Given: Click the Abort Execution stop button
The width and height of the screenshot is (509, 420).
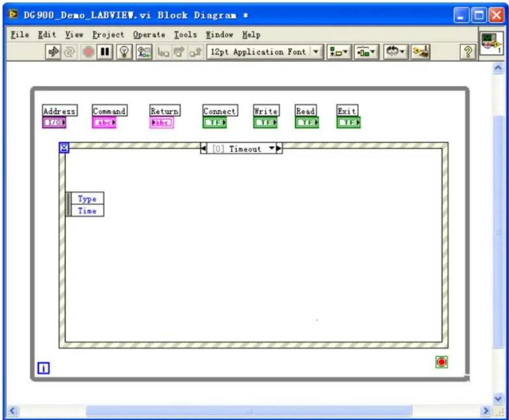Looking at the screenshot, I should (x=88, y=52).
